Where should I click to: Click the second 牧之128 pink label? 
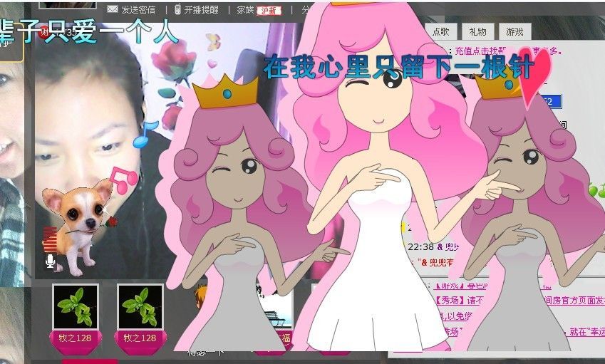click(x=140, y=338)
